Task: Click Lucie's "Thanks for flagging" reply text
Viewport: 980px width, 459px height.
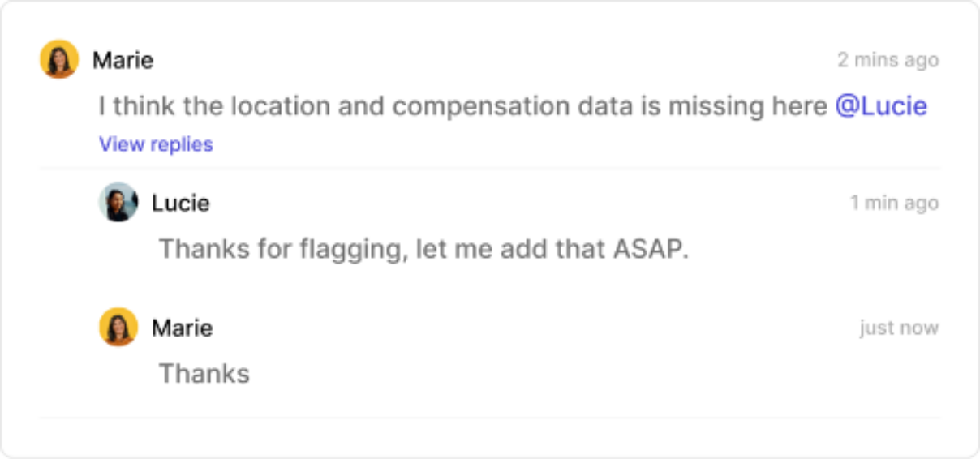Action: tap(423, 249)
